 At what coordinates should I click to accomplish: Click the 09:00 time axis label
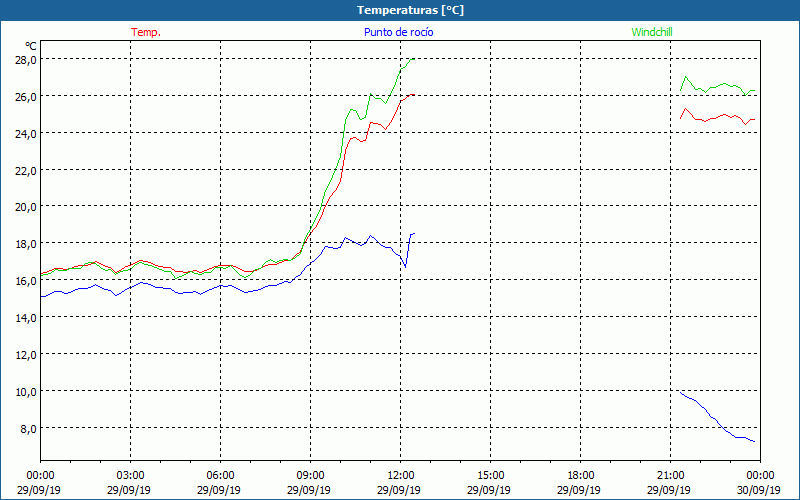click(310, 476)
